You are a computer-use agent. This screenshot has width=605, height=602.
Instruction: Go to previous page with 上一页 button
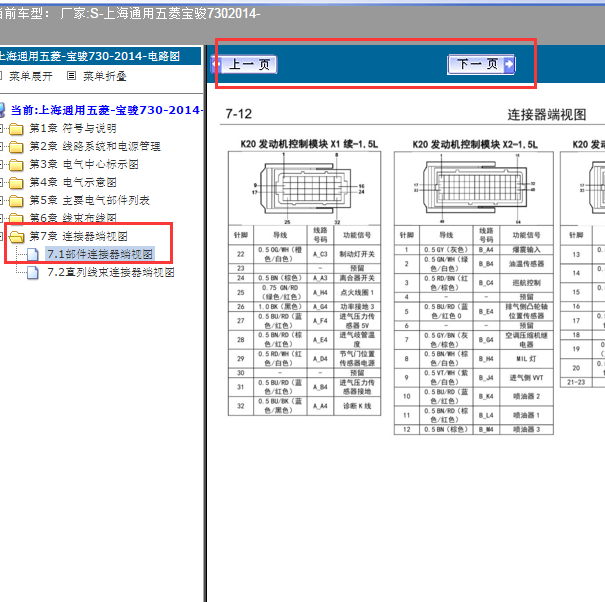pyautogui.click(x=244, y=64)
